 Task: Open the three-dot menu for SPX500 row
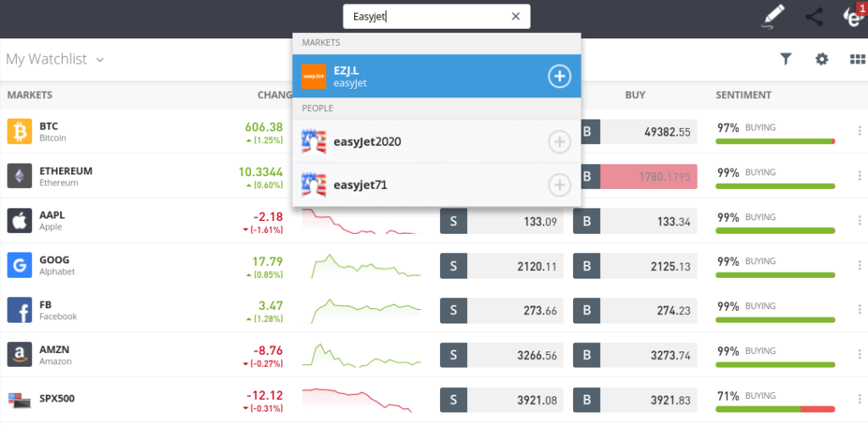[x=860, y=400]
